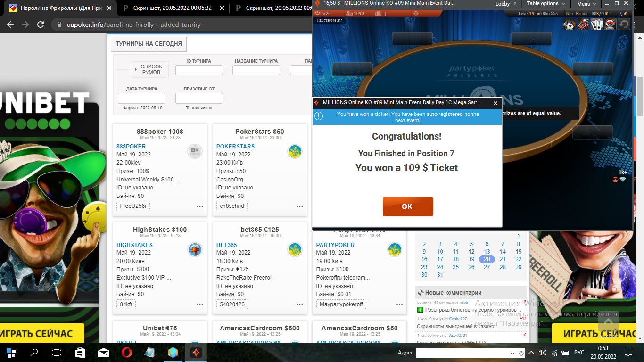This screenshot has height=362, width=644.
Task: Open the PokerStars card three-dot menu
Action: [300, 206]
